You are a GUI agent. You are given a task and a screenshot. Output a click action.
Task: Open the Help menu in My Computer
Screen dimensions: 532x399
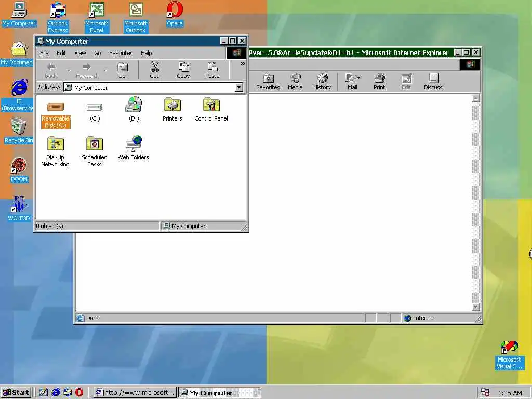coord(146,54)
